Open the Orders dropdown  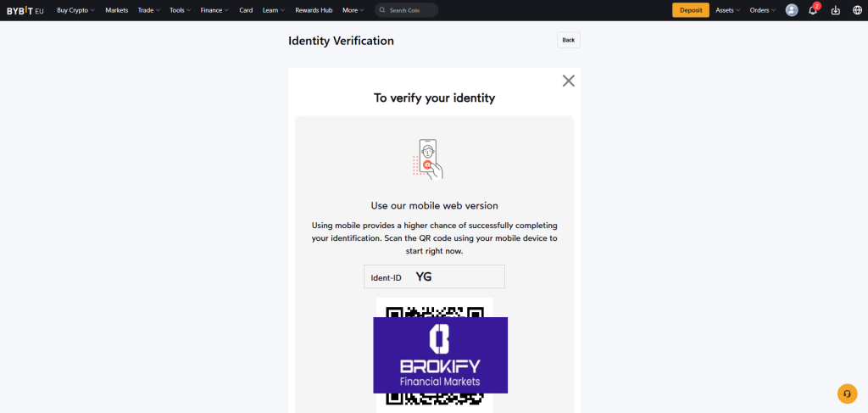(762, 10)
